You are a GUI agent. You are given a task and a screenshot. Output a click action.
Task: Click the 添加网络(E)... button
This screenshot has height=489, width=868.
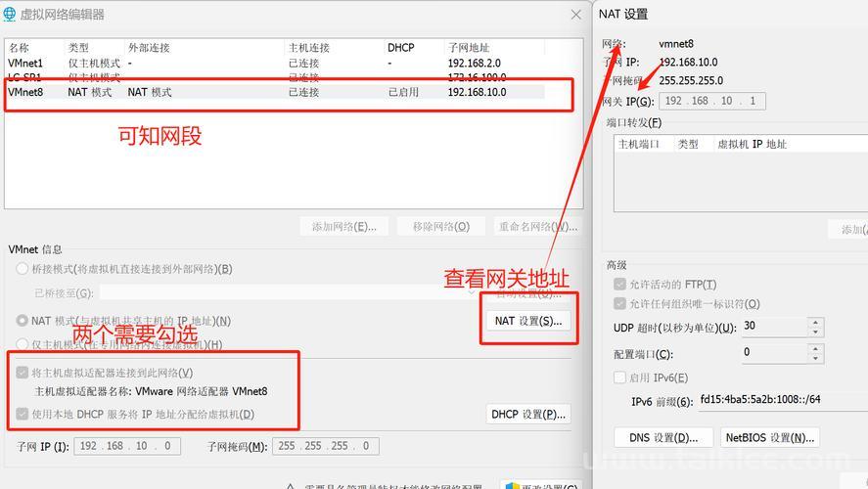pyautogui.click(x=343, y=226)
